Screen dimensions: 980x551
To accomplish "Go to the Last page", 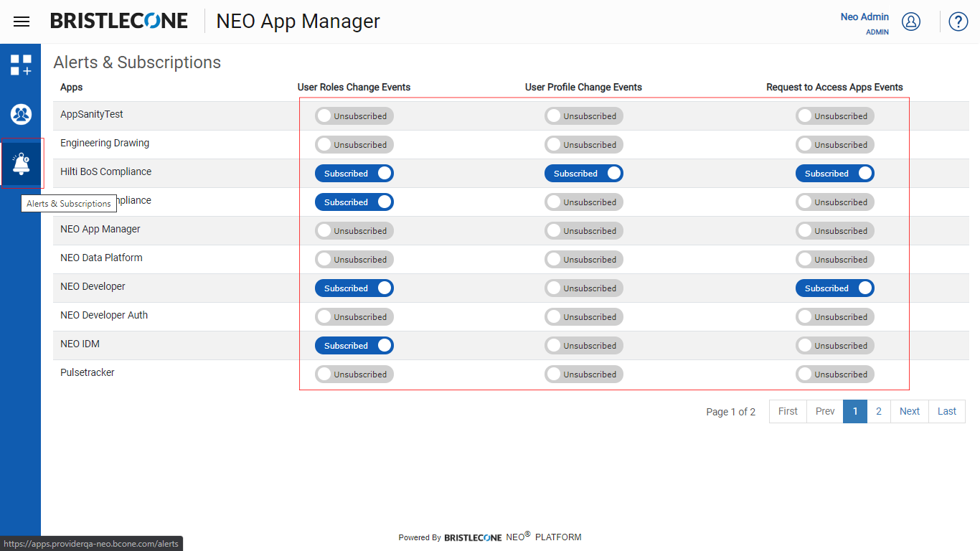I will click(x=947, y=411).
